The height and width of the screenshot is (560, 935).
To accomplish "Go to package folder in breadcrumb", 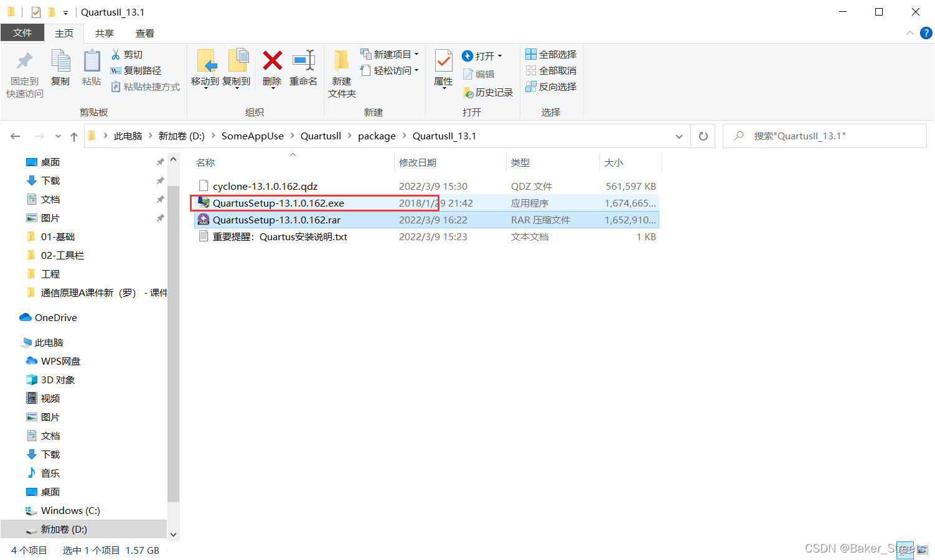I will point(377,136).
